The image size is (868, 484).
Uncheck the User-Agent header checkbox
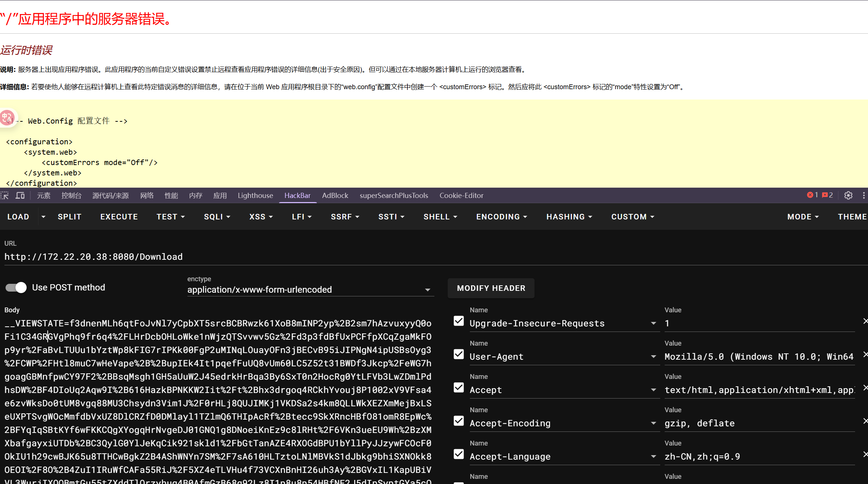pos(458,354)
